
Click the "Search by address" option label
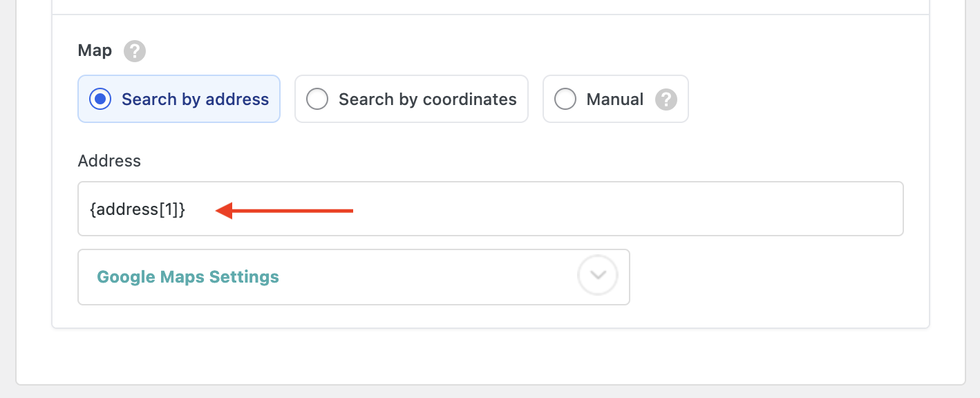point(195,99)
